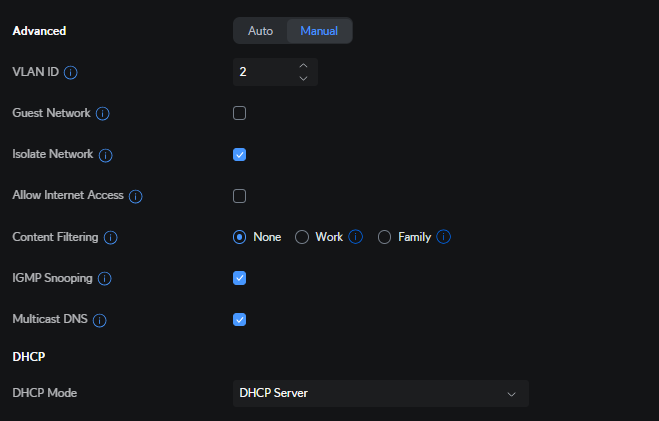Check the Allow Internet Access box
The image size is (659, 421).
coord(240,195)
